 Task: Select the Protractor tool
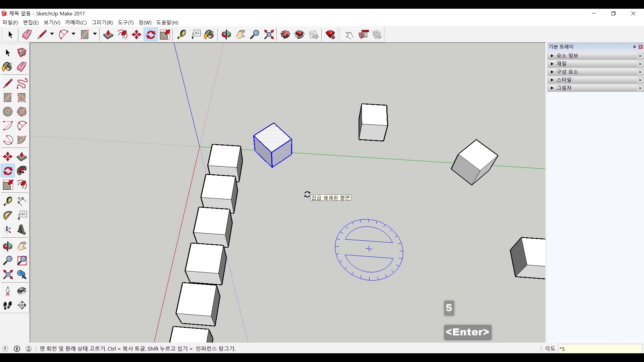[7, 216]
